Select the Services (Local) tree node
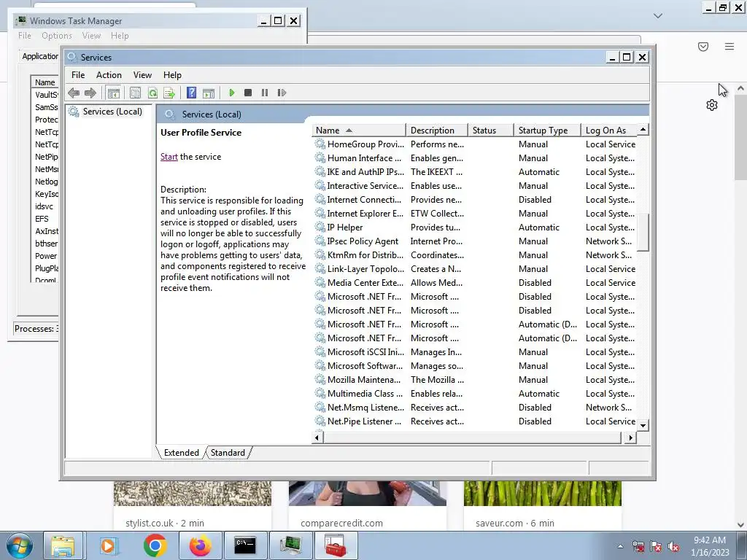The width and height of the screenshot is (747, 560). (112, 112)
